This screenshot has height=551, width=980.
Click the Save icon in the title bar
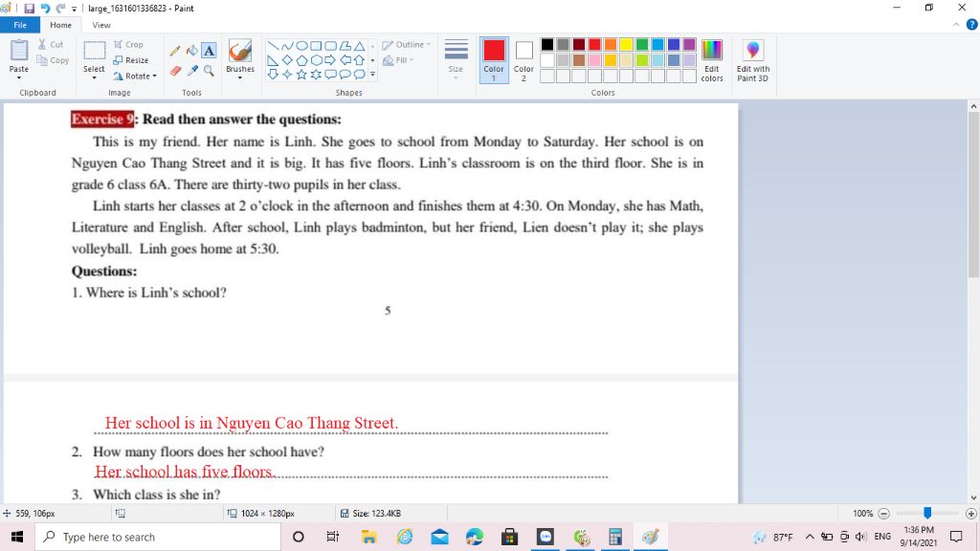click(x=30, y=8)
